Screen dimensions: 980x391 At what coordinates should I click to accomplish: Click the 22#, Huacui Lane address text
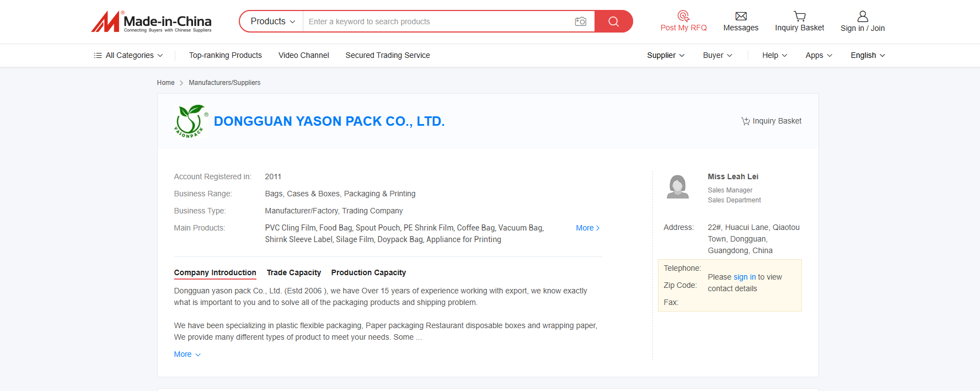click(x=754, y=239)
